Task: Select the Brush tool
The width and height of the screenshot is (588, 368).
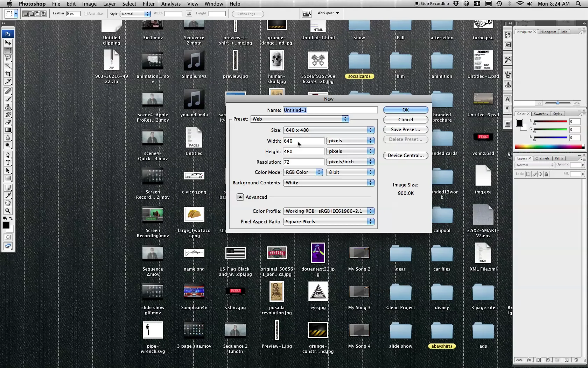Action: click(x=8, y=99)
